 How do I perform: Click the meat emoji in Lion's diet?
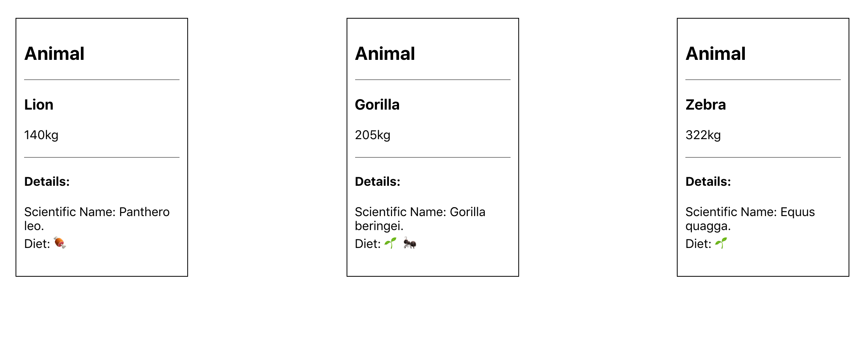(x=60, y=243)
